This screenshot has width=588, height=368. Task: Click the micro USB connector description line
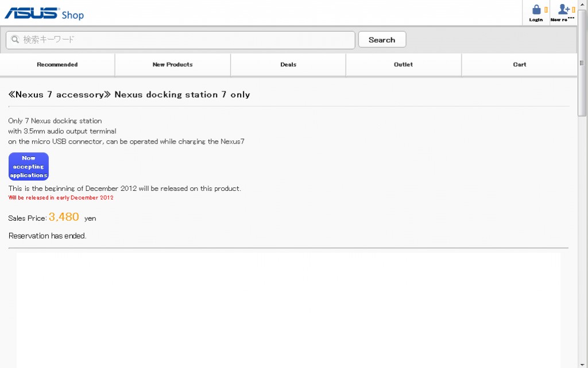[x=126, y=141]
